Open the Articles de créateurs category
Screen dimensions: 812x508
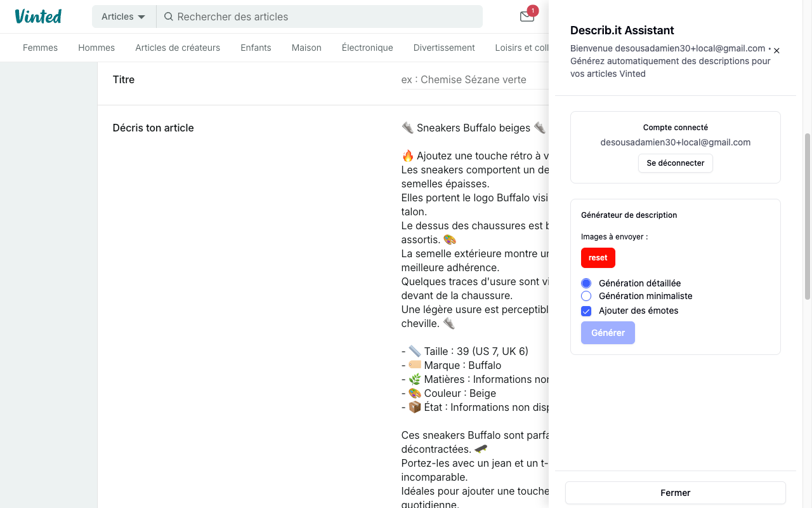[x=178, y=48]
